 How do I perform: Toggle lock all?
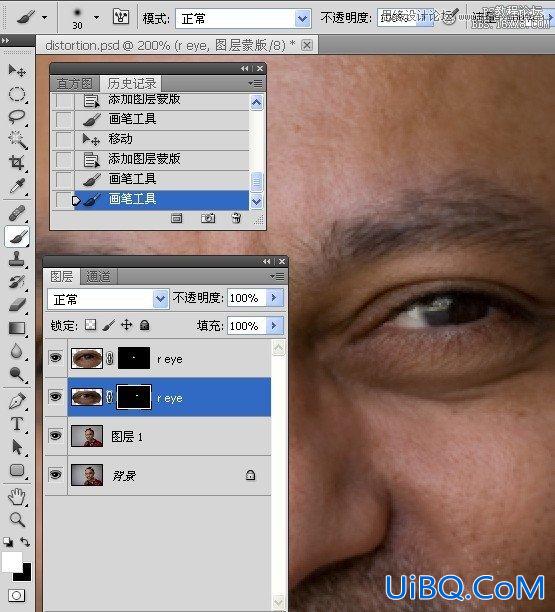tap(144, 325)
